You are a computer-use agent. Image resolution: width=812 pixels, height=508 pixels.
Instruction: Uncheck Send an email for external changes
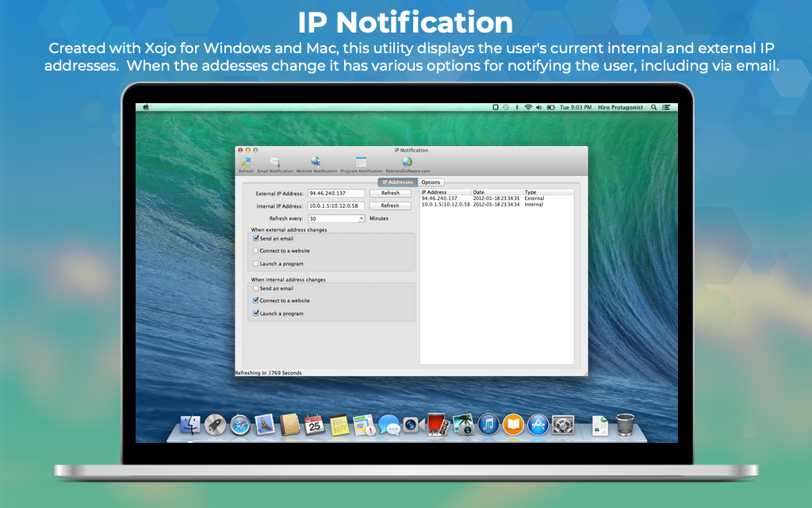[x=256, y=238]
